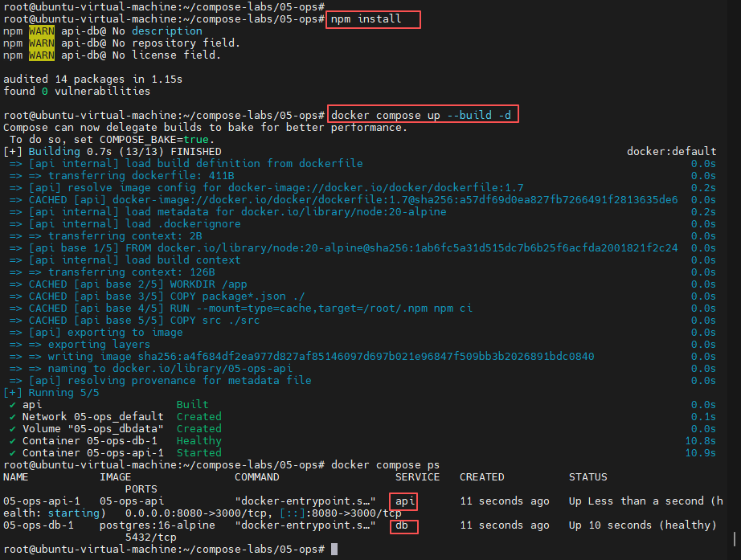
Task: Click 'audited 14 packages in 1.15s' line
Action: 92,79
